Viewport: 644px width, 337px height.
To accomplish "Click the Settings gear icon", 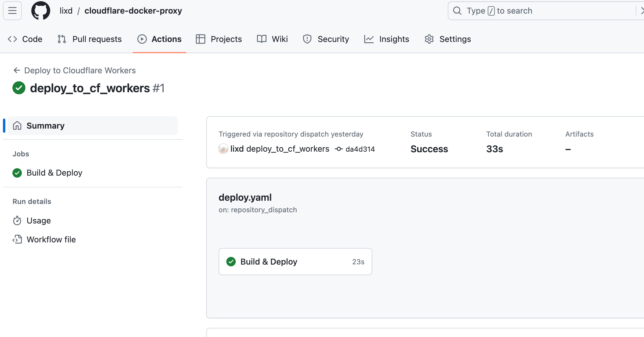I will click(429, 39).
